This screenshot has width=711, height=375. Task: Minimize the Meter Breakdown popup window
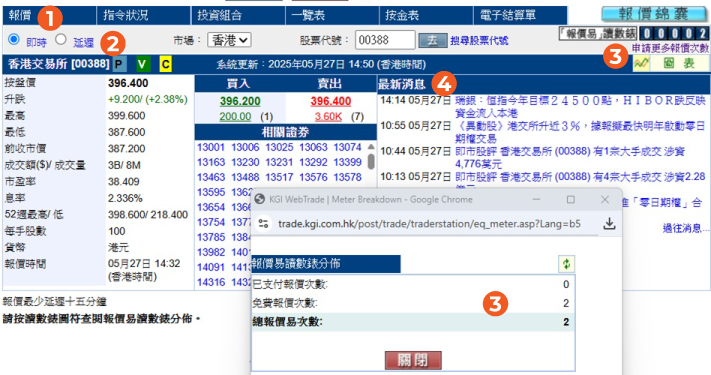pyautogui.click(x=536, y=200)
